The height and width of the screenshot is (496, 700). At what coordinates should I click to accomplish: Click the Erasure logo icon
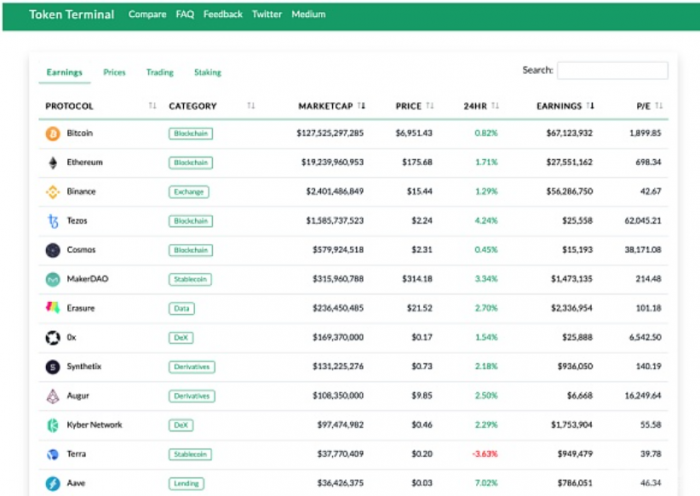[53, 308]
